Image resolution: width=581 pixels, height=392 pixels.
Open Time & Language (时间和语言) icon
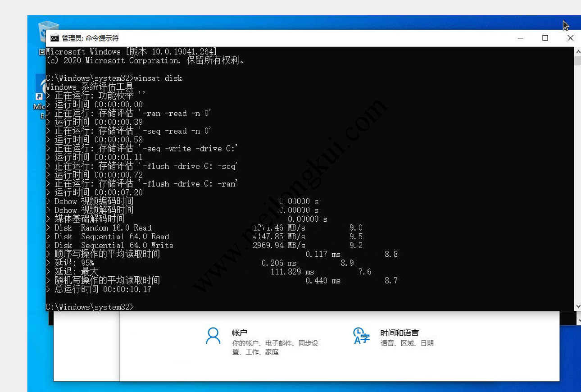(361, 336)
